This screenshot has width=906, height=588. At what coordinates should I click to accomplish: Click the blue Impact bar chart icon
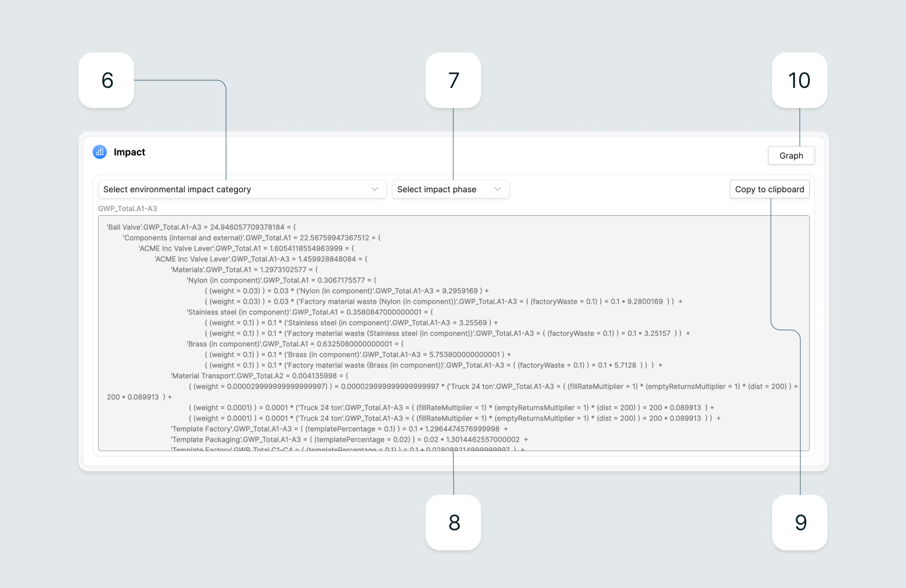pos(99,152)
